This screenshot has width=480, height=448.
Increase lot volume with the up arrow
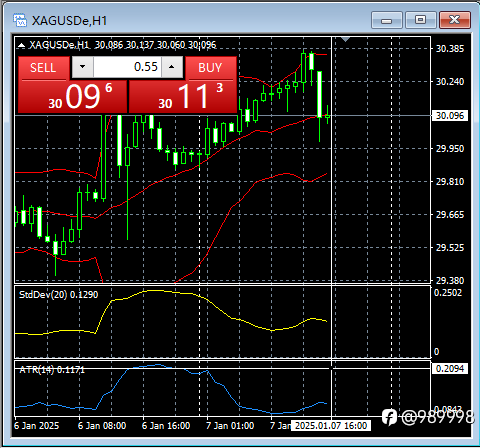point(172,67)
